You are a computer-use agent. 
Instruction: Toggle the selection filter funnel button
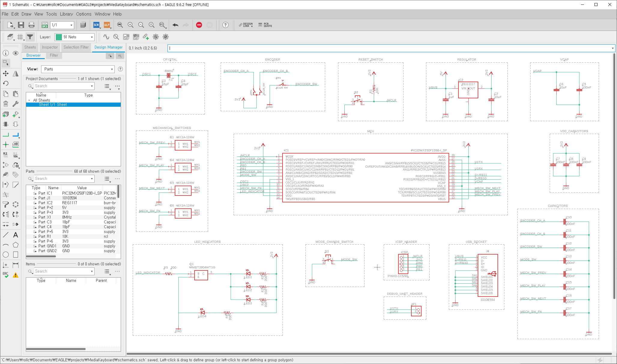point(30,37)
